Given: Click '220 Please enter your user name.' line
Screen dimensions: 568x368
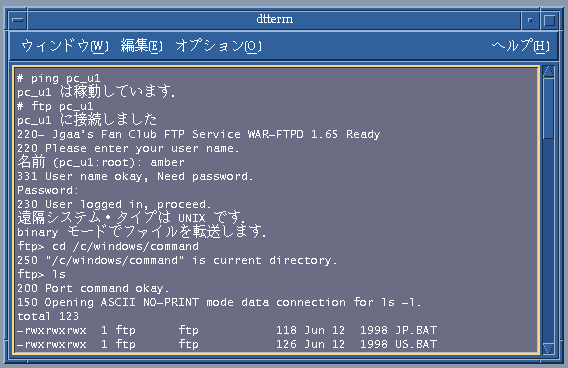Looking at the screenshot, I should pyautogui.click(x=128, y=149).
